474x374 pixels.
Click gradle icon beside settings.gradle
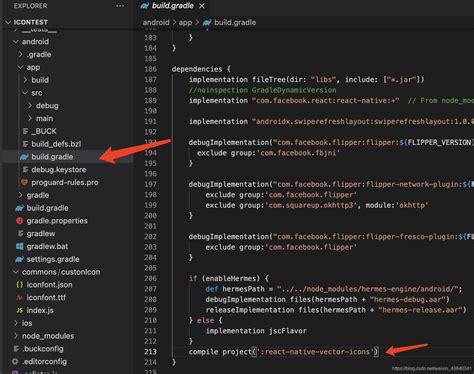click(x=20, y=259)
